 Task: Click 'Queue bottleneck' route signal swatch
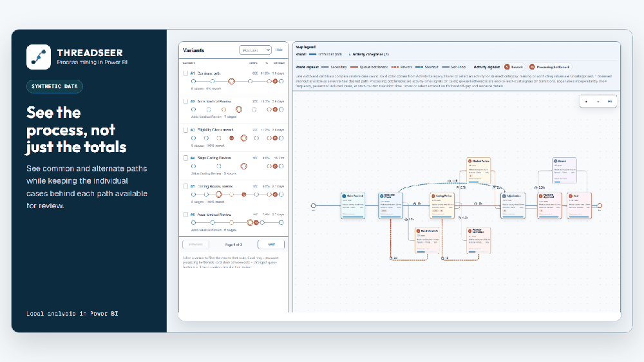[354, 67]
